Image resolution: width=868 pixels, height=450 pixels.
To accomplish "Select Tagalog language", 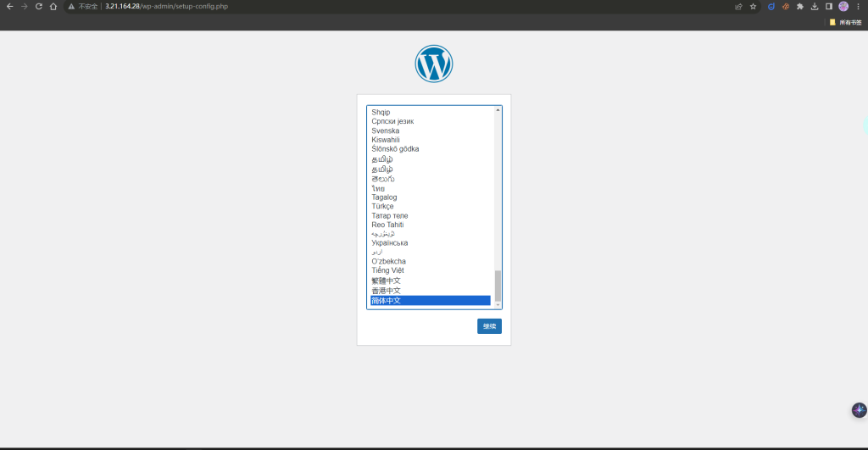I will coord(430,197).
